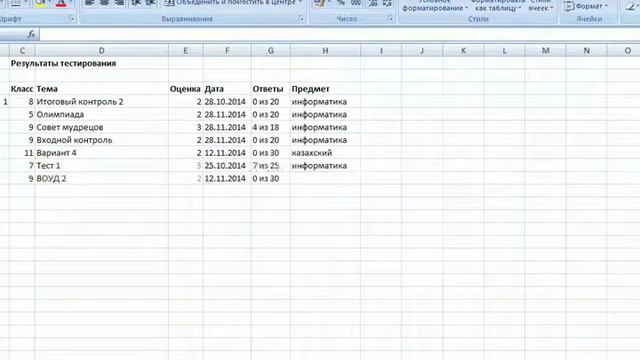Select Ответы cell in ВОУД 2 row
Screen dimensions: 640x360
point(271,178)
